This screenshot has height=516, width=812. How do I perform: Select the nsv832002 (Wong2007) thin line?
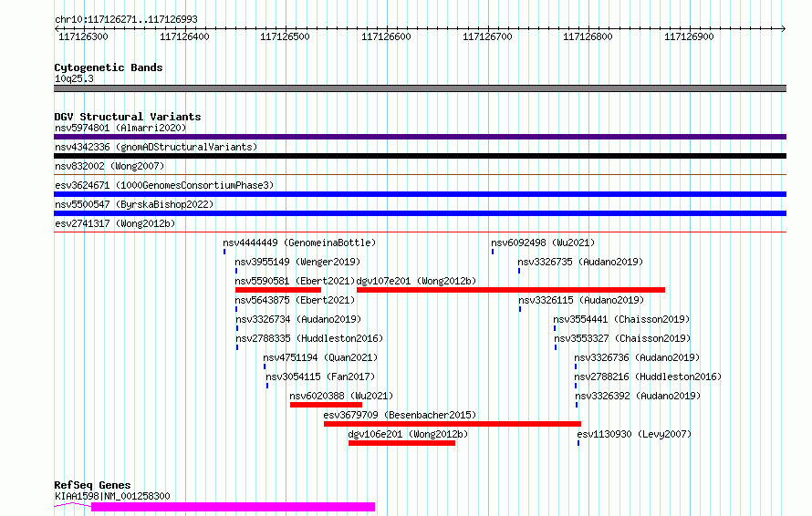[420, 175]
